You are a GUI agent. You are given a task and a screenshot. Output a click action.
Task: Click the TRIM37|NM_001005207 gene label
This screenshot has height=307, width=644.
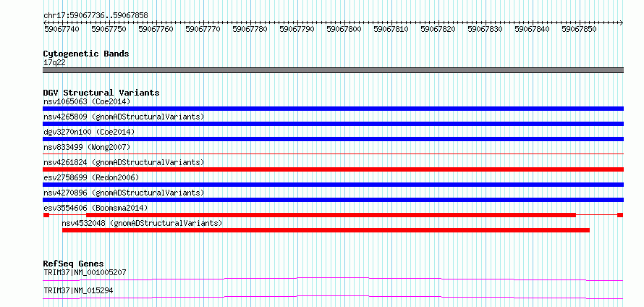(x=85, y=272)
